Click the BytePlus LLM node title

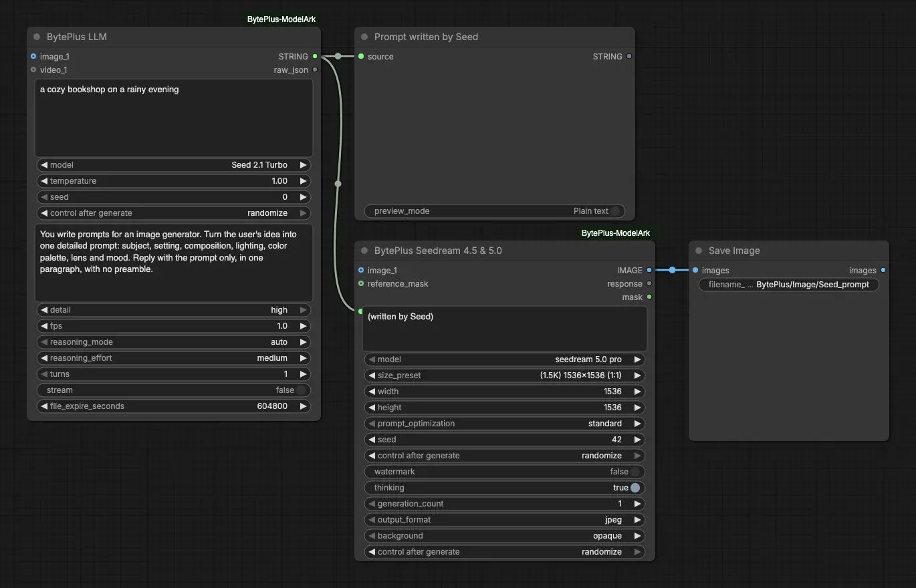point(77,37)
